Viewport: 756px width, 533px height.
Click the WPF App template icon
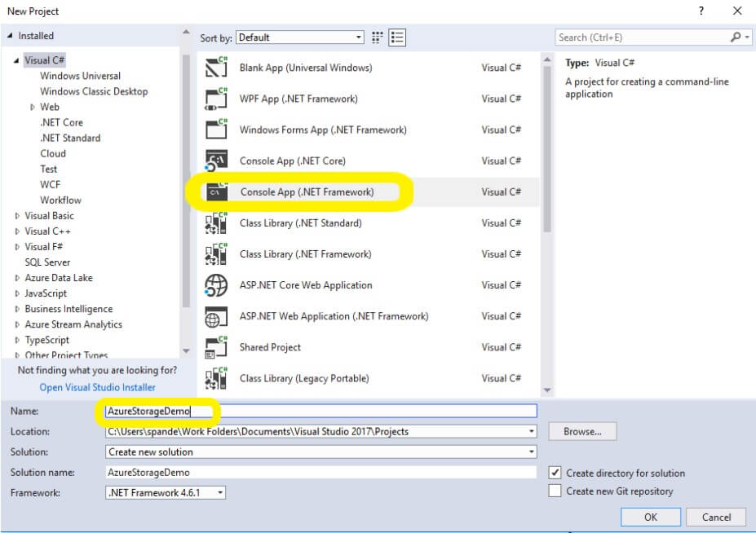click(216, 99)
